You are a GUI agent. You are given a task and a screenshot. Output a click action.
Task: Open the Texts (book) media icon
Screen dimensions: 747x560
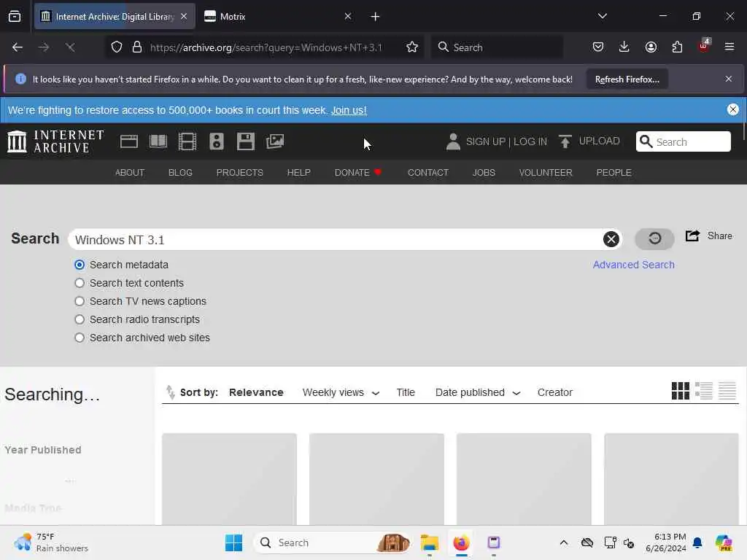click(x=158, y=141)
